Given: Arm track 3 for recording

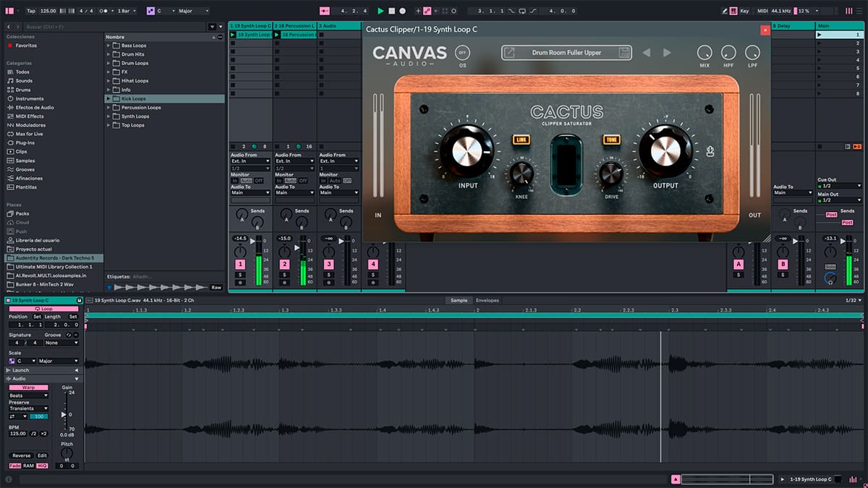Looking at the screenshot, I should [328, 283].
